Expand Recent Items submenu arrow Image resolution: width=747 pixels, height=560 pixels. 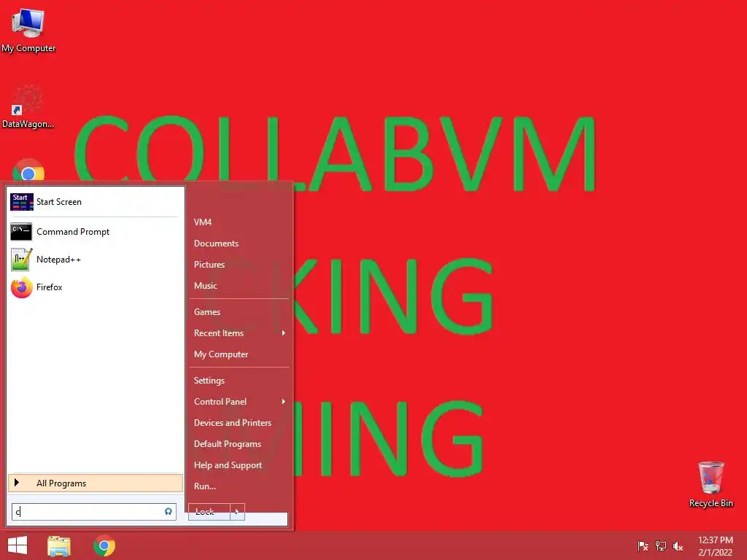[x=284, y=332]
